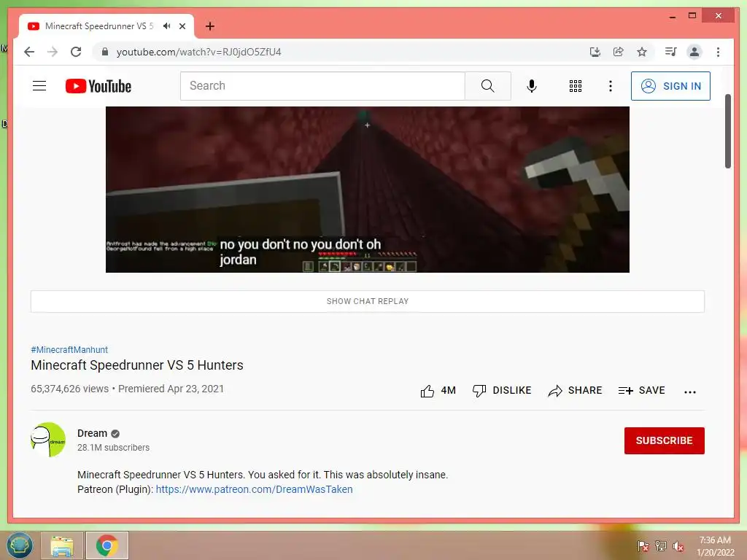Image resolution: width=747 pixels, height=560 pixels.
Task: Open the Chrome profile avatar
Action: pyautogui.click(x=694, y=52)
